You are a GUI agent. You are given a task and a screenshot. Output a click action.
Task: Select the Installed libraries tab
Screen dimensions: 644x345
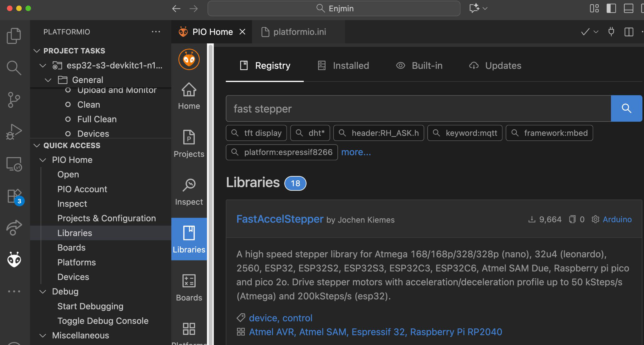pos(343,66)
